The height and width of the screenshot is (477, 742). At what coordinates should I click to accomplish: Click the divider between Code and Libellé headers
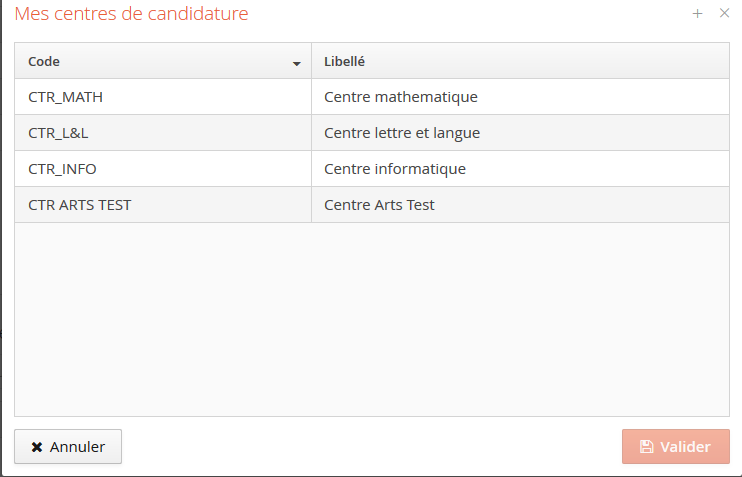[x=311, y=61]
